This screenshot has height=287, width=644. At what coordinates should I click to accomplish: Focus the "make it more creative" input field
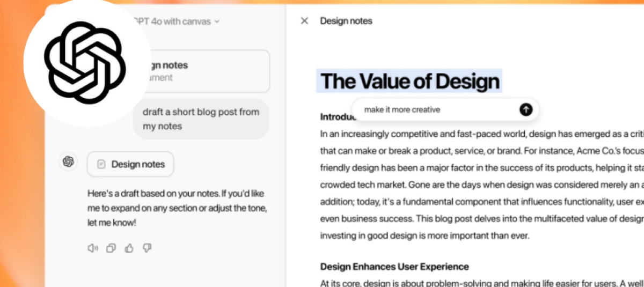point(435,109)
